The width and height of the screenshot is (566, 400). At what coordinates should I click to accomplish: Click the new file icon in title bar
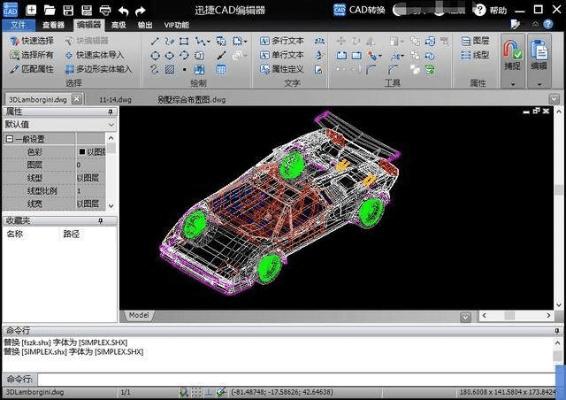click(x=31, y=10)
